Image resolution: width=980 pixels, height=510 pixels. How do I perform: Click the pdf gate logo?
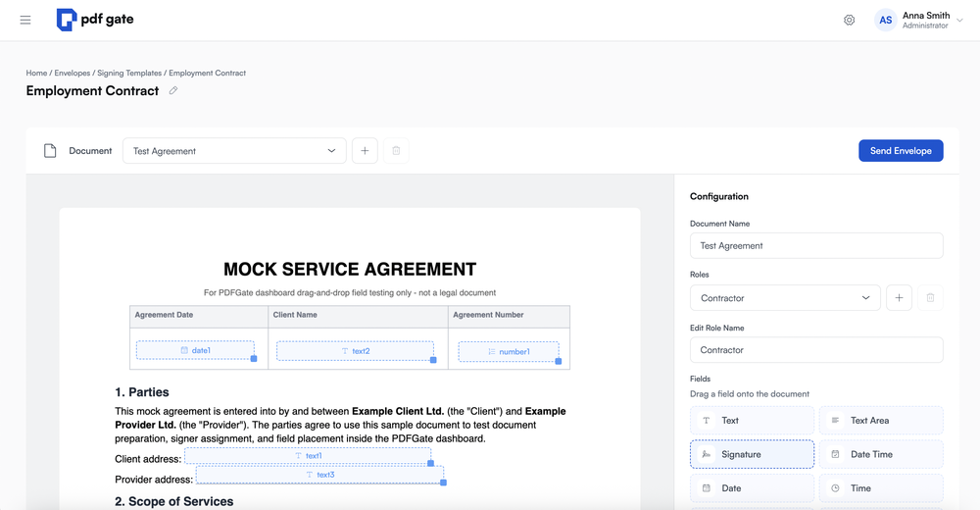click(x=95, y=20)
